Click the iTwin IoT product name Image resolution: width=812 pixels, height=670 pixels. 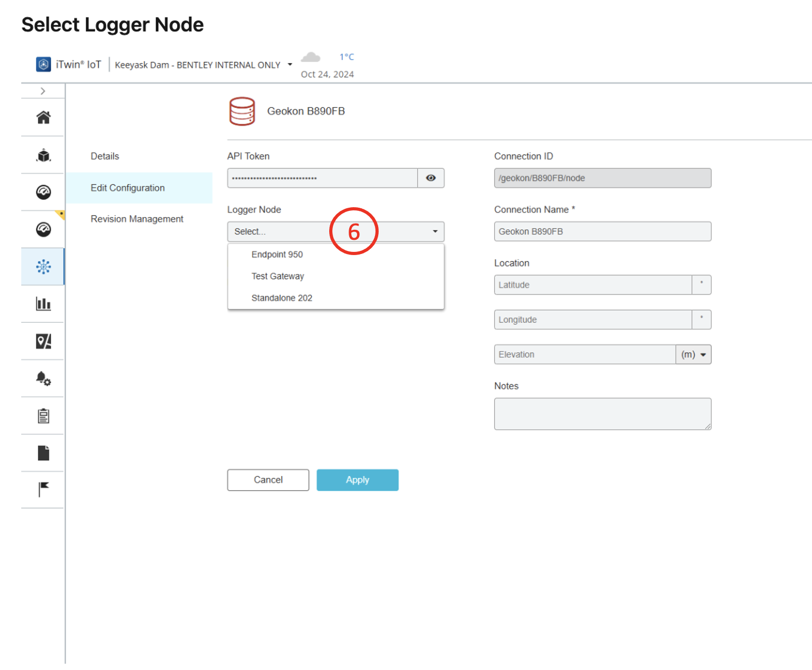[78, 64]
